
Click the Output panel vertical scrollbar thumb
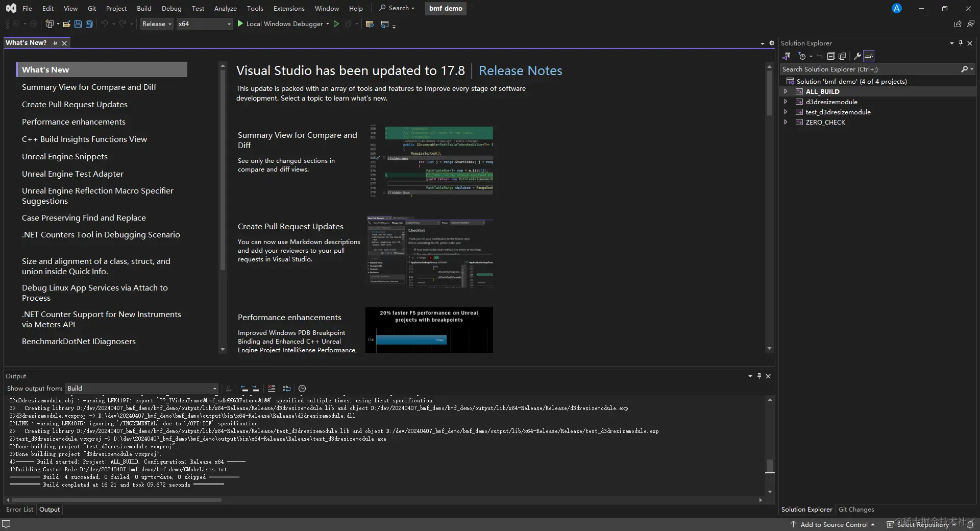click(x=770, y=466)
